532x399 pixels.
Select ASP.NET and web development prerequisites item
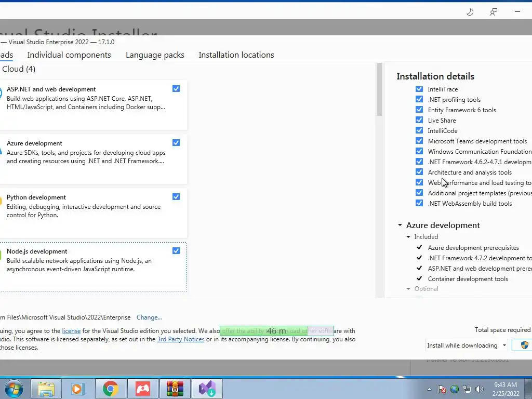[x=480, y=269]
